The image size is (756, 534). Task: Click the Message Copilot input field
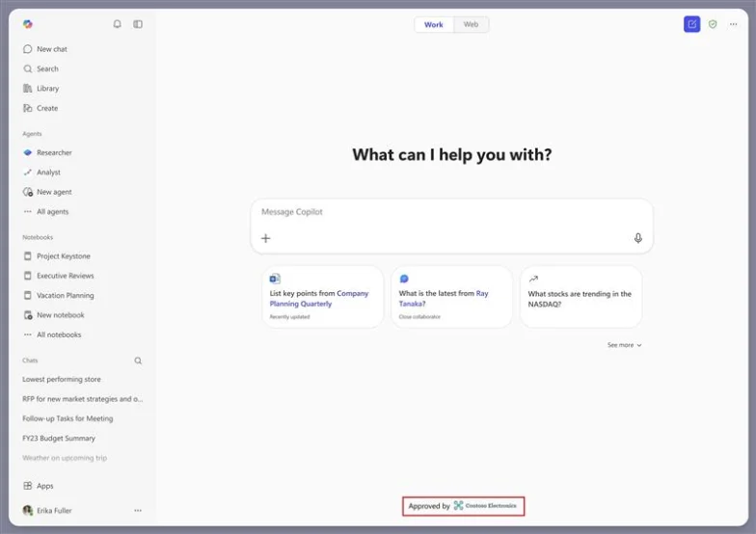click(451, 226)
